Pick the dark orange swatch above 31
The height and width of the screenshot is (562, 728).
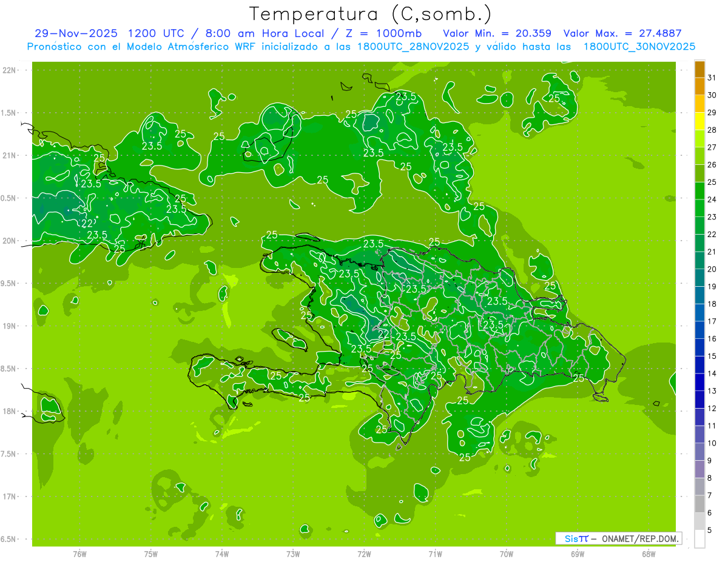(699, 69)
